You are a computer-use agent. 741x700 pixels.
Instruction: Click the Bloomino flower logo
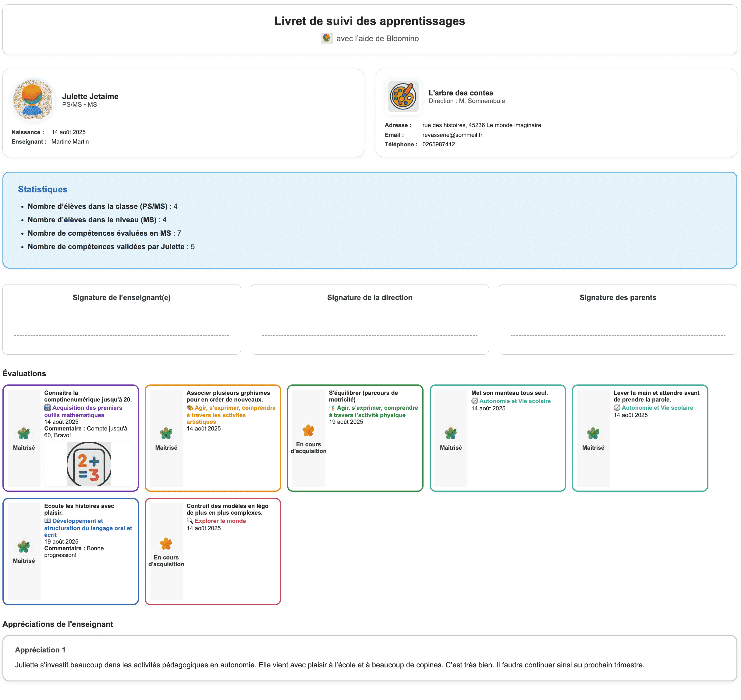tap(326, 38)
